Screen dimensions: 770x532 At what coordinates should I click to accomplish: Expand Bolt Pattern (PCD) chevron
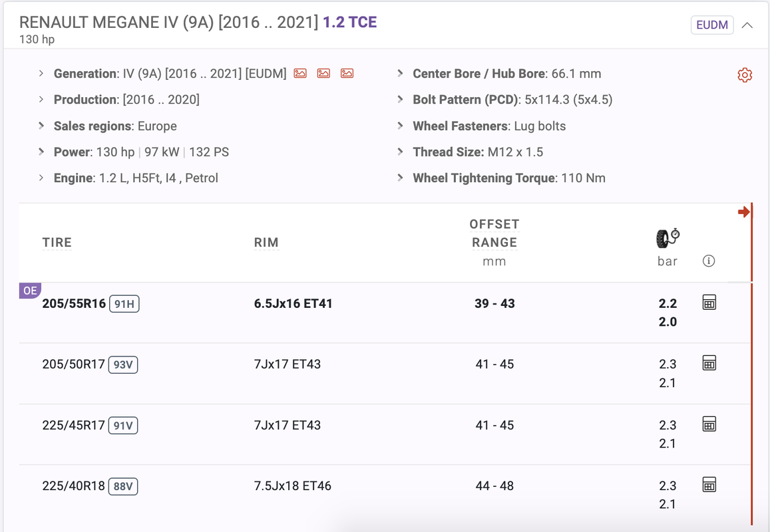pyautogui.click(x=400, y=100)
